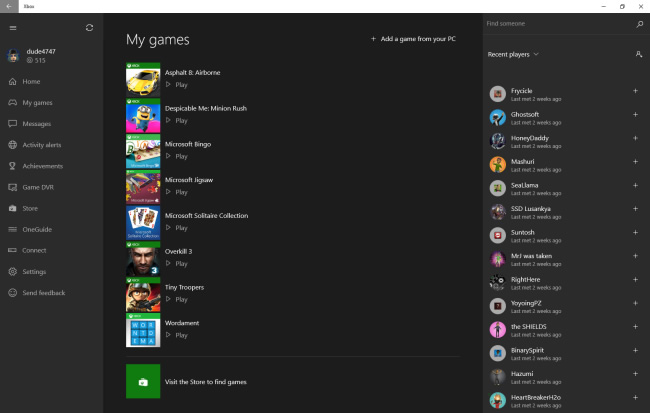
Task: Play Tiny Troopers
Action: click(177, 299)
